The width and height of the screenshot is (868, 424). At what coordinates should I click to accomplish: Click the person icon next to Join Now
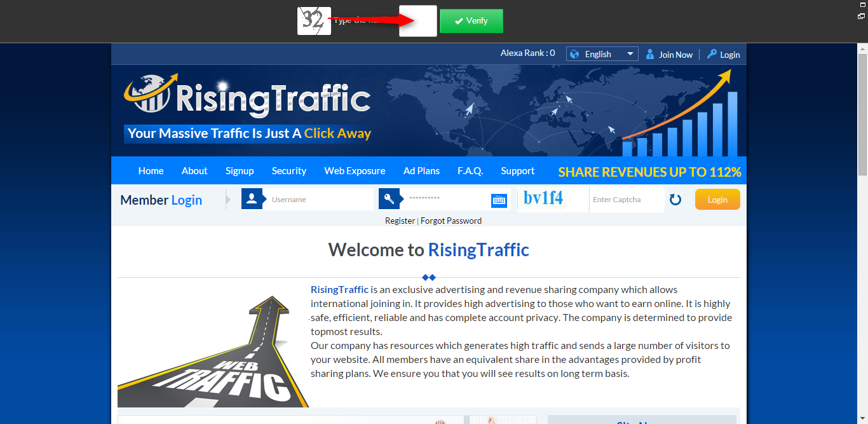pos(649,55)
